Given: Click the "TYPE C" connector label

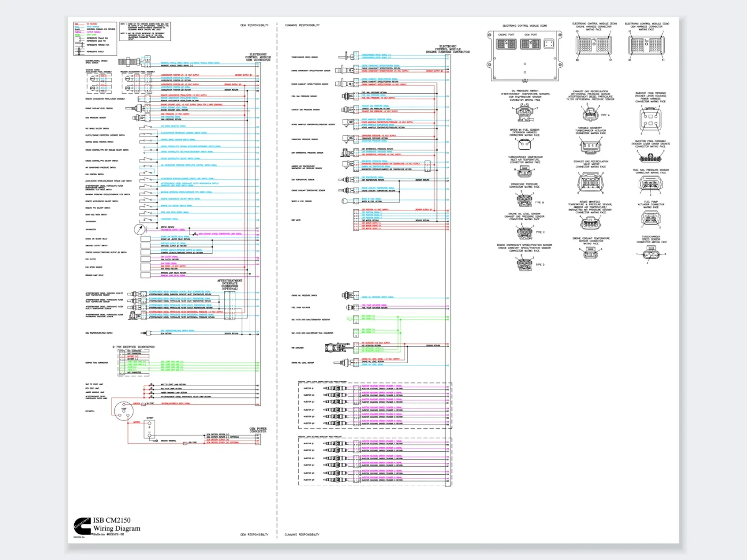Looking at the screenshot, I should tap(541, 233).
